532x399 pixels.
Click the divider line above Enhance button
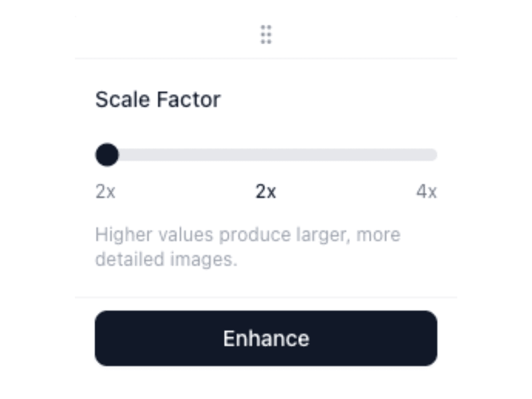click(x=266, y=297)
